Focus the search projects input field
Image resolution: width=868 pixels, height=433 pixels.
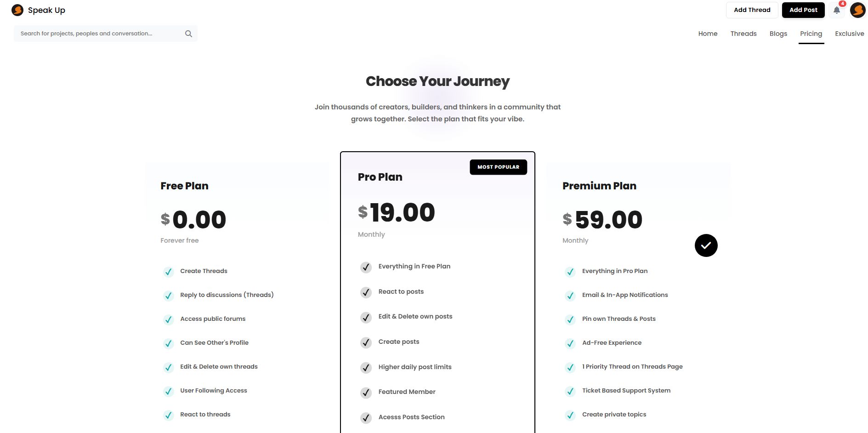click(x=99, y=34)
